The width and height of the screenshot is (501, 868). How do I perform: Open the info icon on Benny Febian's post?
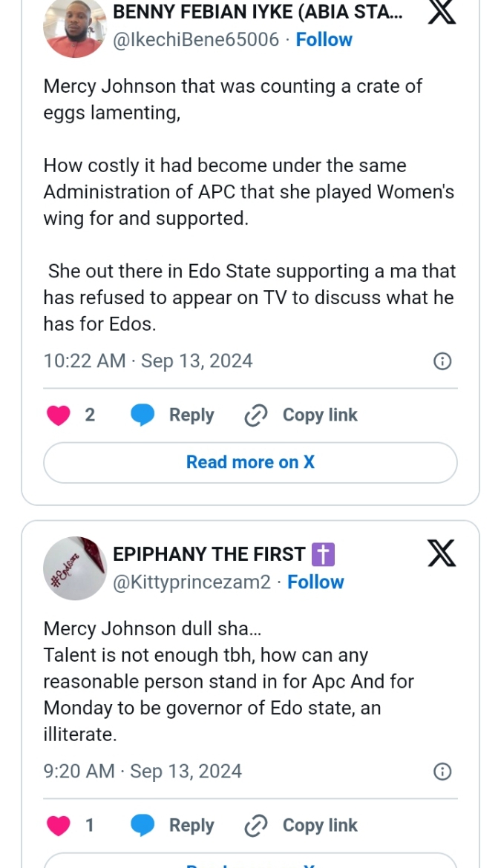(442, 361)
